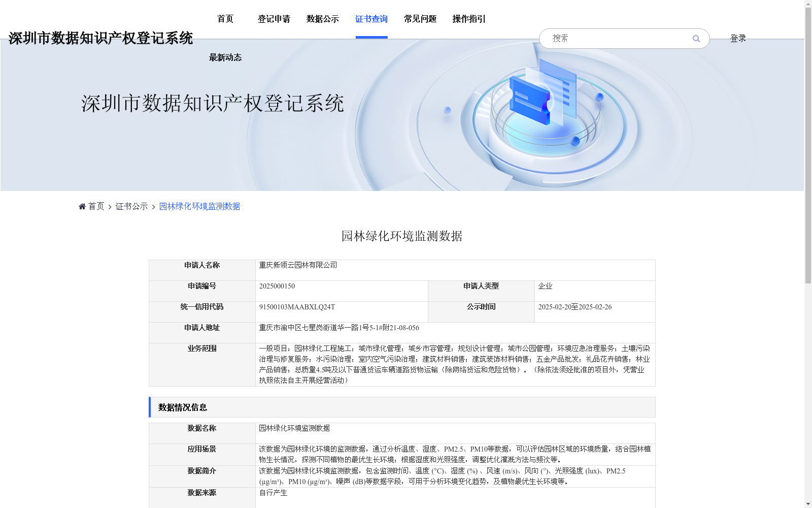Screen dimensions: 812x508
Task: Select the credit code 91500103MAABXLQ24T
Action: (297, 307)
